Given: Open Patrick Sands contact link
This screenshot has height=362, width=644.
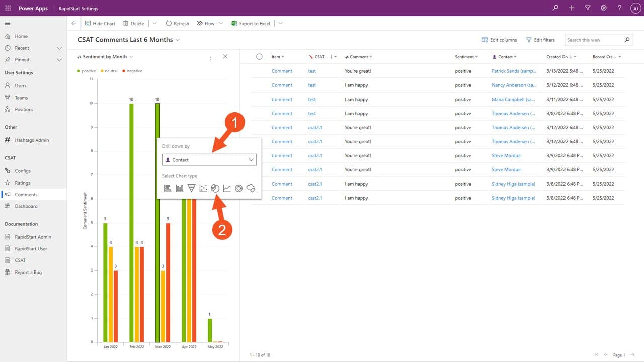Looking at the screenshot, I should point(513,71).
